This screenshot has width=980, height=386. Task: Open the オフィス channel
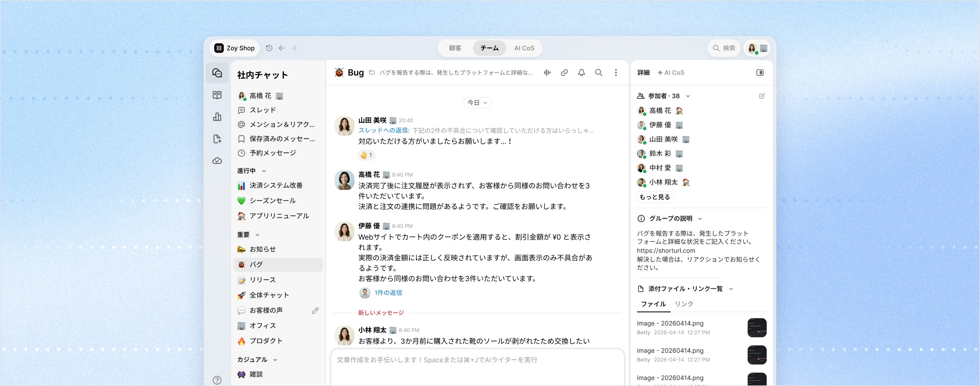click(278, 326)
